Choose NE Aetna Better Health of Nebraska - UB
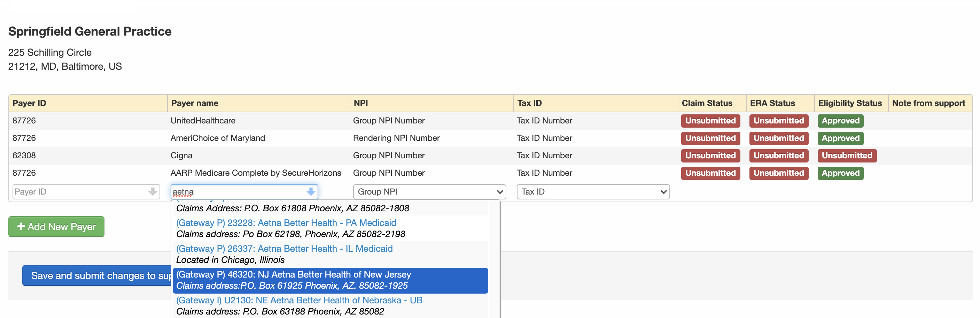980x318 pixels. (330, 306)
